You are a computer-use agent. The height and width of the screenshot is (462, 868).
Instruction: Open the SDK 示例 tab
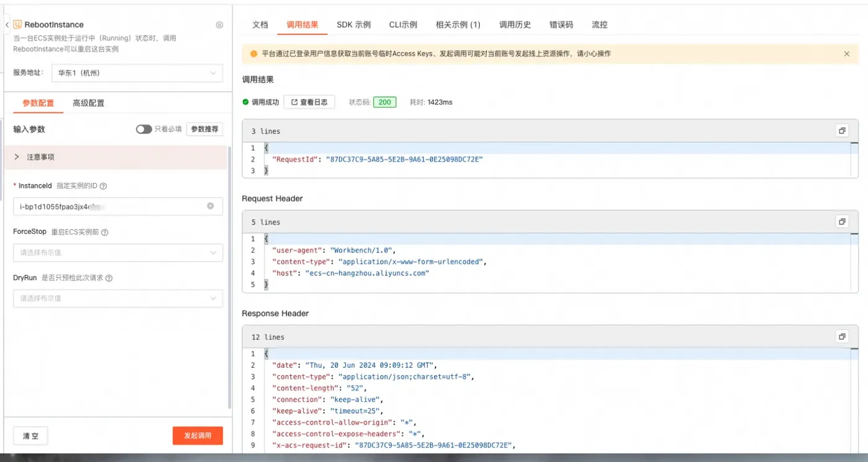coord(353,25)
